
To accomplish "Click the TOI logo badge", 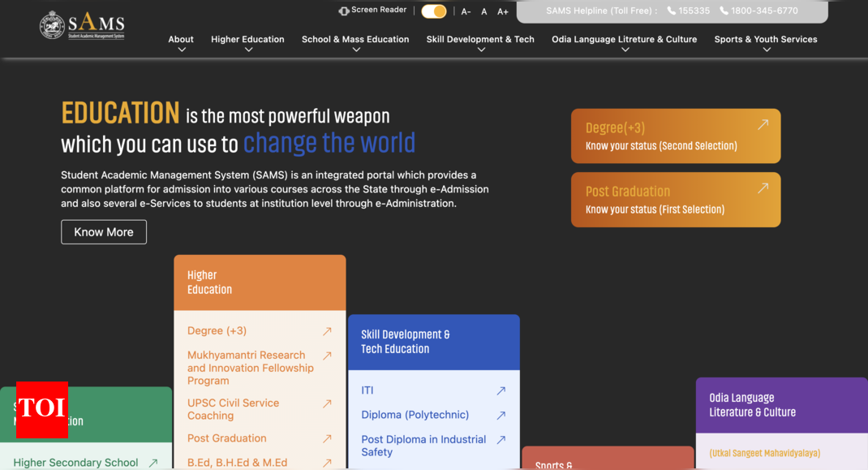I will (x=41, y=409).
